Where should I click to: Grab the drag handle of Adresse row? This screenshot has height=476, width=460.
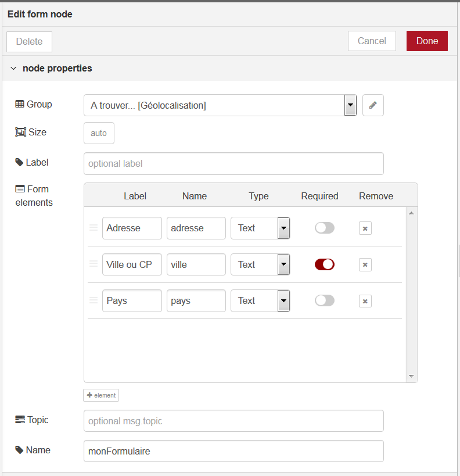click(x=94, y=228)
